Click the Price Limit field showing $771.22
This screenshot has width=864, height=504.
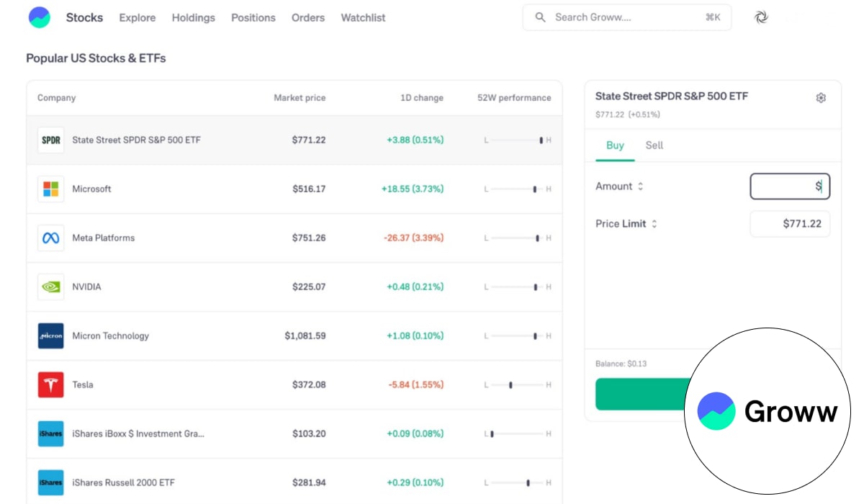click(790, 224)
